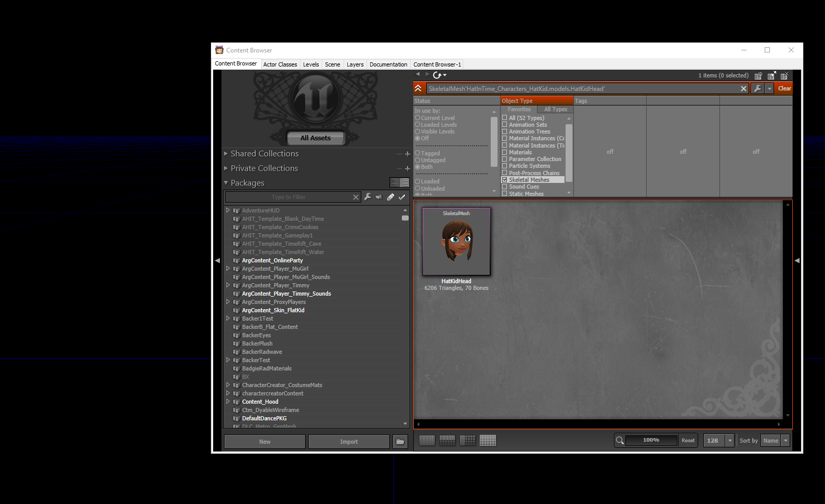Screen dimensions: 825x504
Task: Click the New package button
Action: [x=265, y=442]
